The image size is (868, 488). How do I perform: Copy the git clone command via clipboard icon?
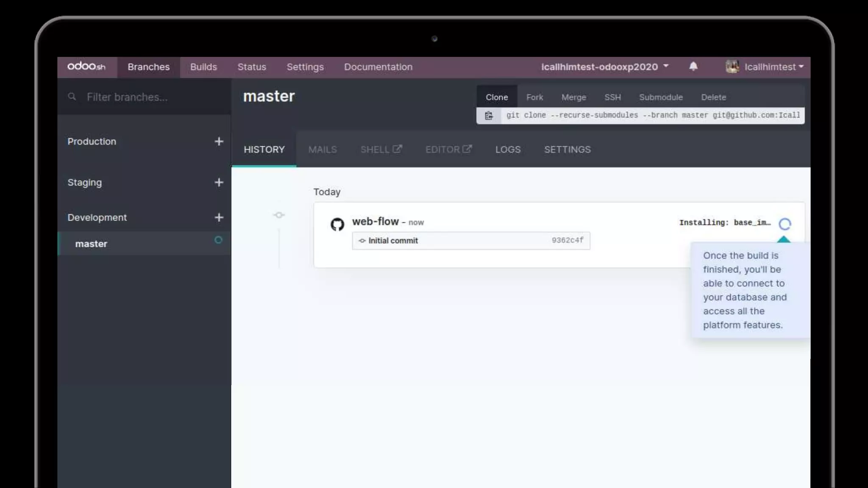489,116
